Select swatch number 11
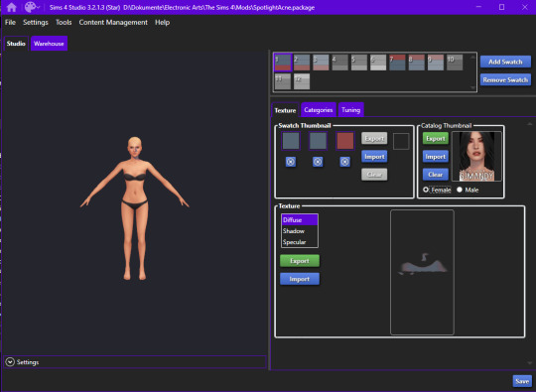Viewport: 536px width, 392px height. (283, 81)
